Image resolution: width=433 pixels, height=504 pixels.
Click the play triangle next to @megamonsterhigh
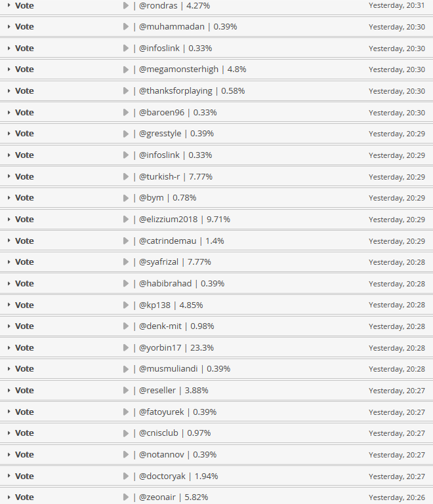(126, 69)
